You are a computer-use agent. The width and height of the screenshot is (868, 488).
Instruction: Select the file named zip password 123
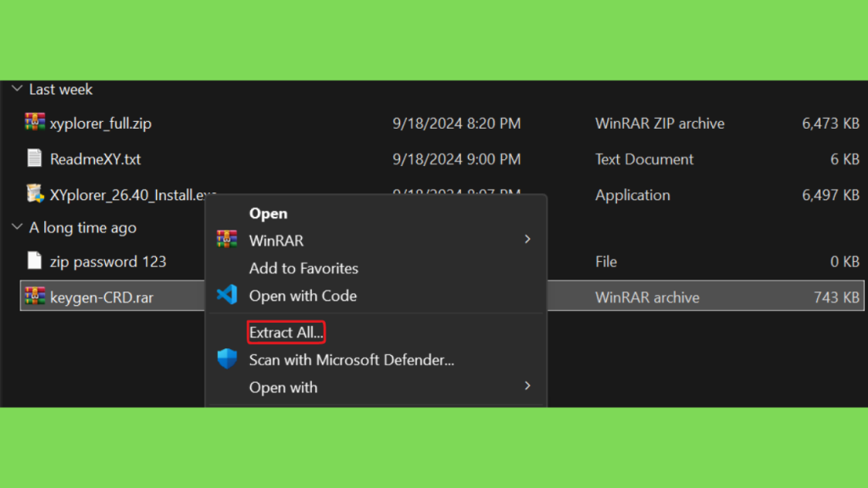click(x=108, y=261)
